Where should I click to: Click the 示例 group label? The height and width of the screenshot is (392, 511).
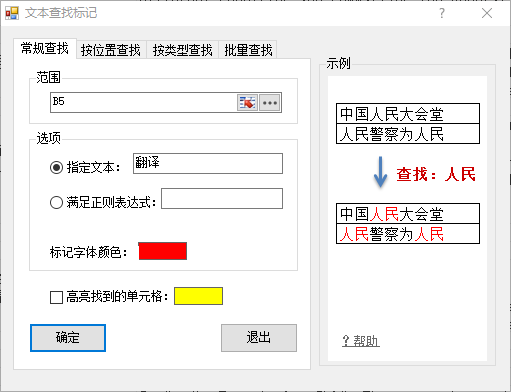point(338,63)
